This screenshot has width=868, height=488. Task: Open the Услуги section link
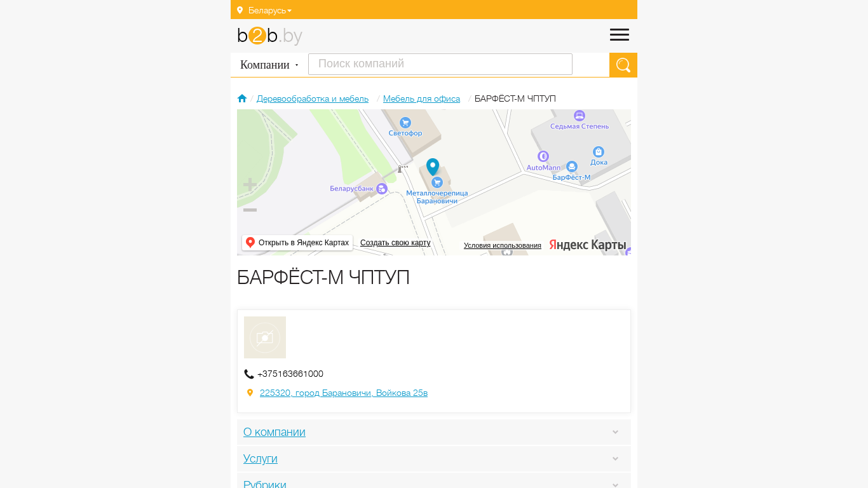pyautogui.click(x=261, y=459)
